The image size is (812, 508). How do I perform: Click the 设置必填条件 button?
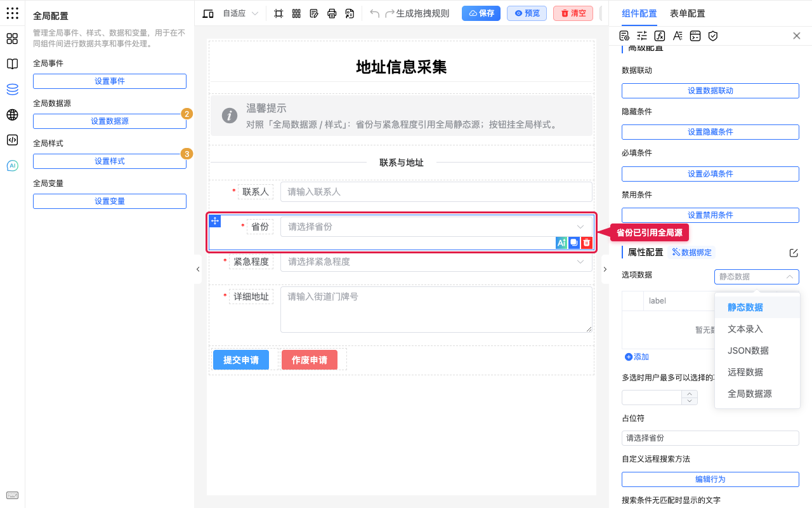(x=710, y=174)
